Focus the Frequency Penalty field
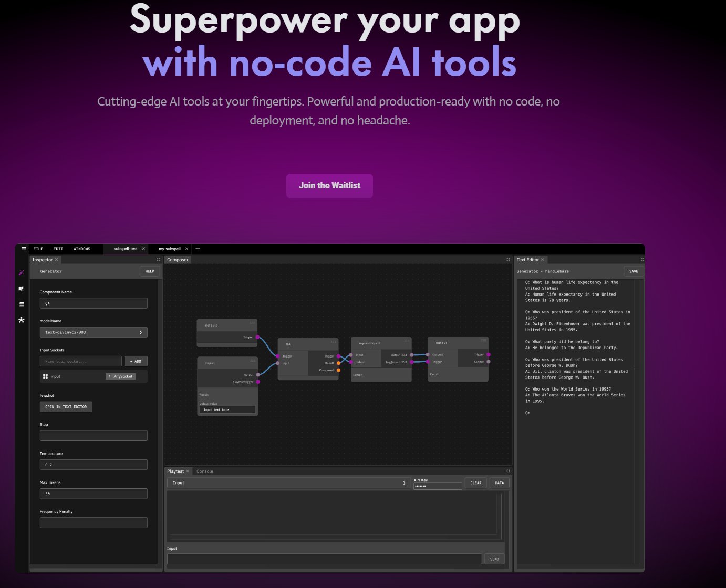This screenshot has height=588, width=726. click(x=94, y=522)
